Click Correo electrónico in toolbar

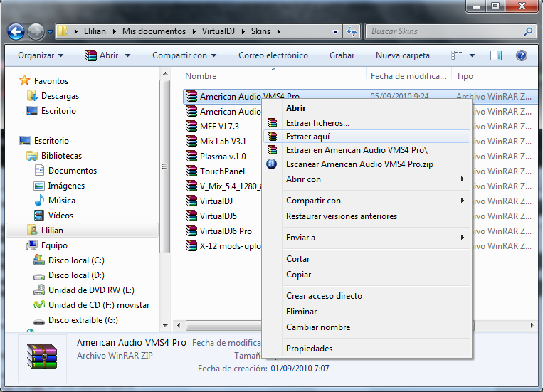[x=273, y=55]
